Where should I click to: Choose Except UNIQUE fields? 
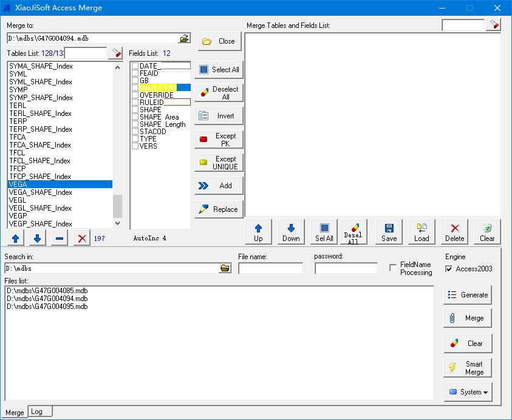coord(219,163)
